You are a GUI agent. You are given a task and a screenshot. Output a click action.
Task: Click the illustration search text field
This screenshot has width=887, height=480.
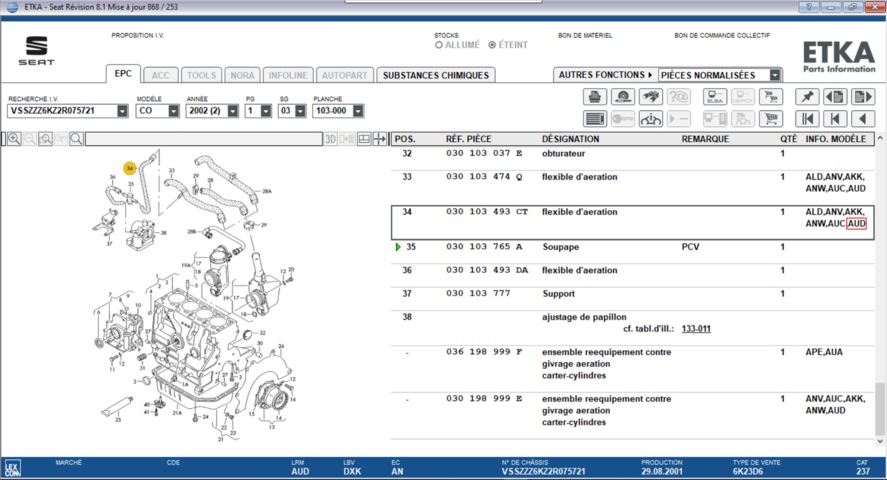(204, 139)
